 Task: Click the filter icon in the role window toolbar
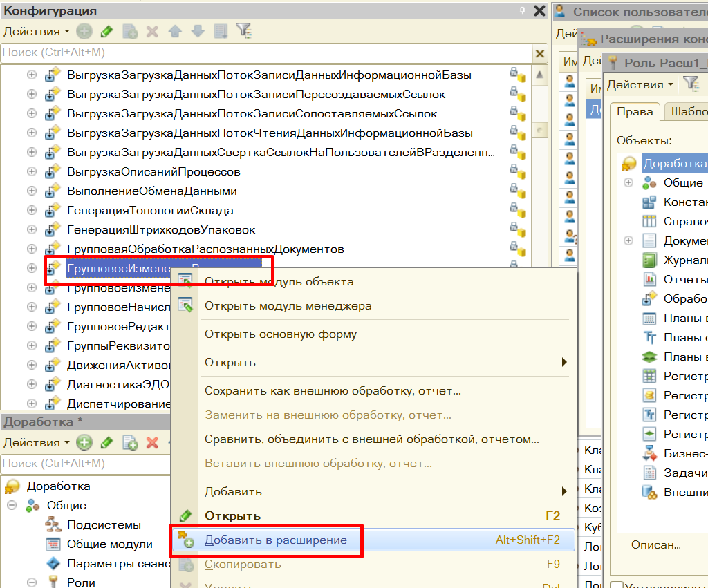[x=691, y=84]
